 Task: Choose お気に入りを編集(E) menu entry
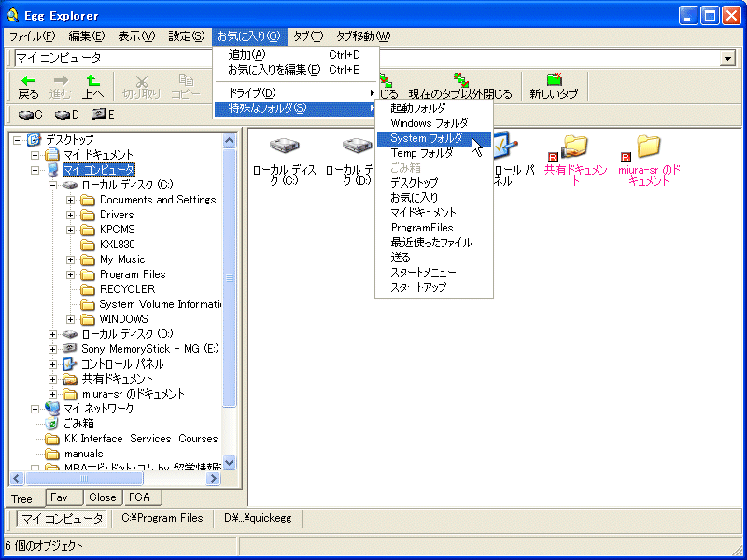[x=295, y=69]
